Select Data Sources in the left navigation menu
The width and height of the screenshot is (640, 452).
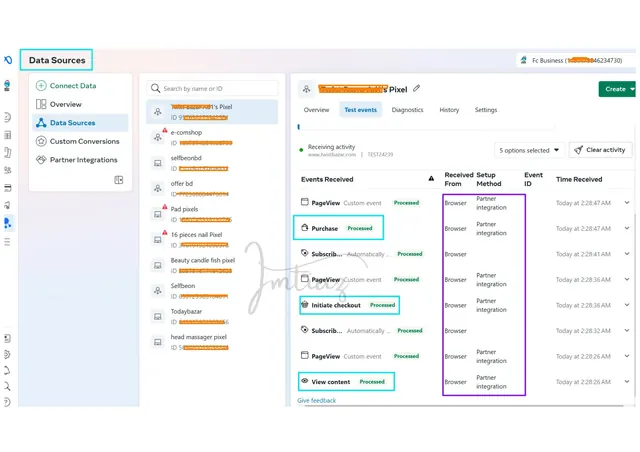tap(80, 122)
